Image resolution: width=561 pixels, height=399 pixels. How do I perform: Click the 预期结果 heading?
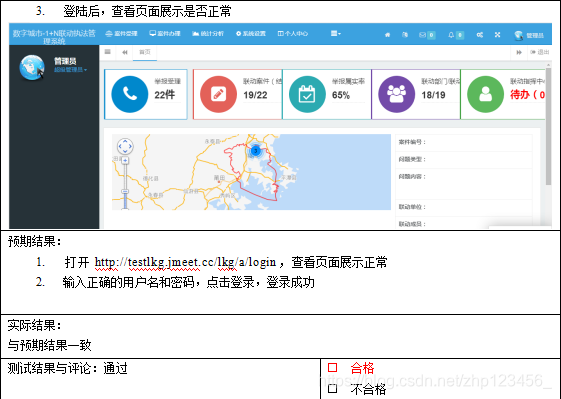click(x=34, y=242)
